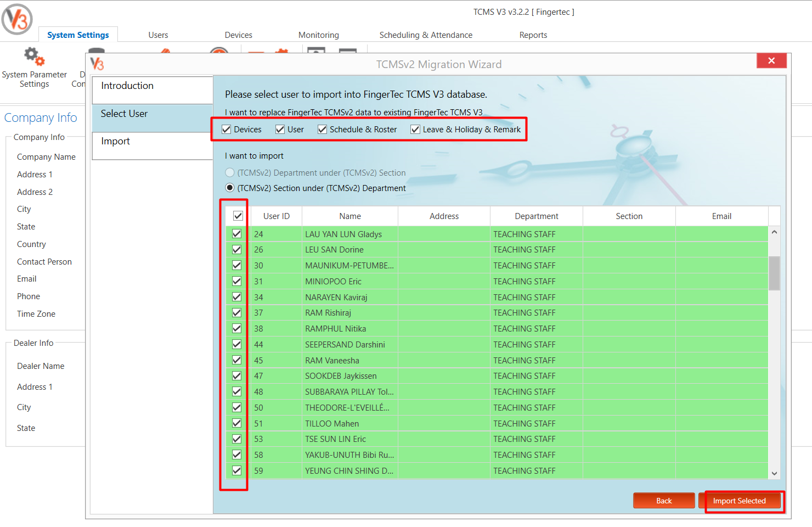Go to the Monitoring tab
The image size is (812, 527).
(x=319, y=35)
